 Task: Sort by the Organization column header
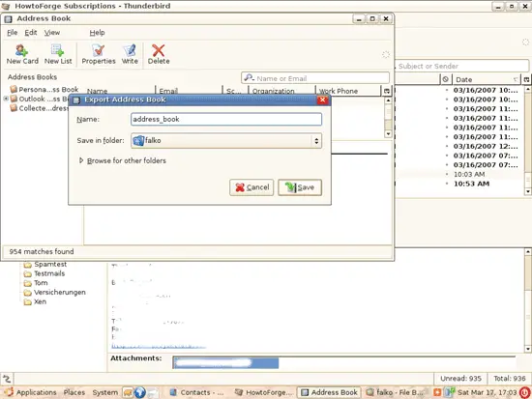281,91
